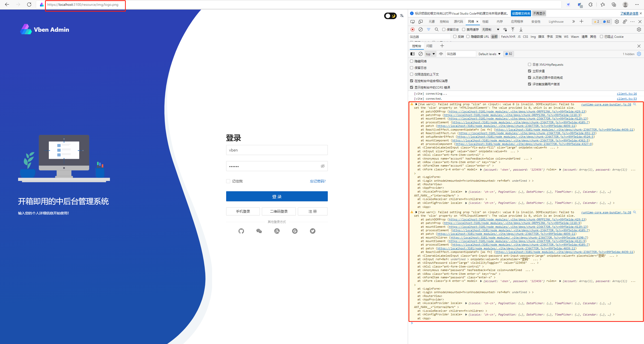The image size is (644, 344).
Task: Check the 日志 XMLHttpRequests checkbox
Action: (x=530, y=64)
